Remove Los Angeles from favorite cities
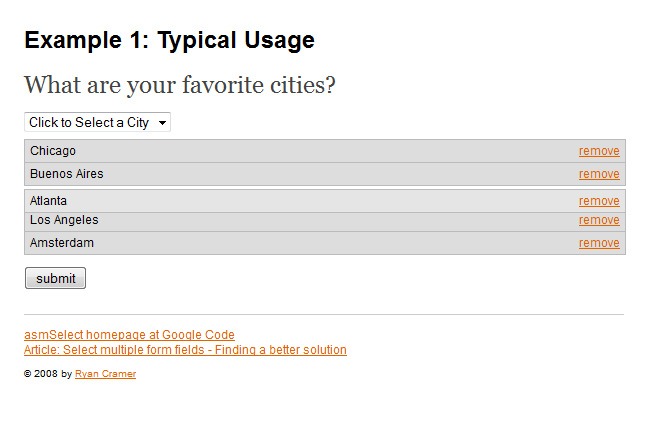Viewport: 650px width, 435px height. 599,220
